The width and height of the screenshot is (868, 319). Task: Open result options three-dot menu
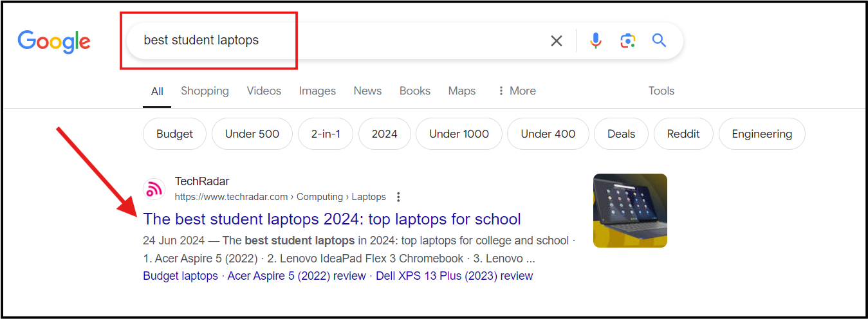click(398, 197)
